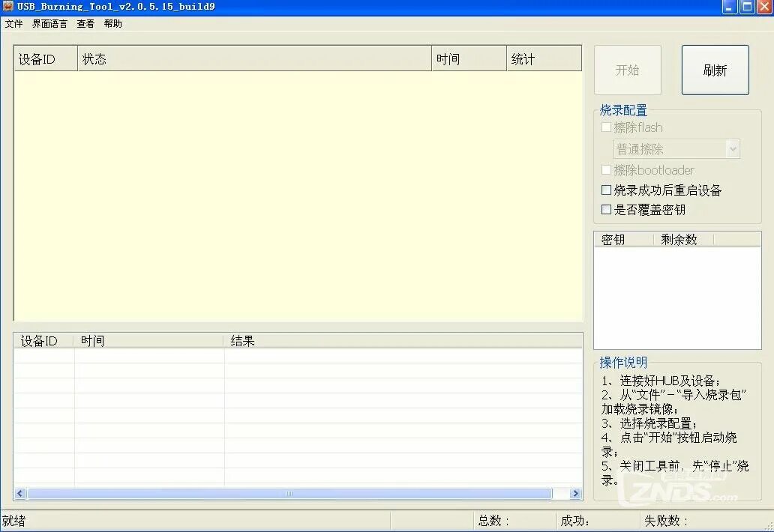Open the 文件 menu
The width and height of the screenshot is (774, 532).
click(x=13, y=24)
